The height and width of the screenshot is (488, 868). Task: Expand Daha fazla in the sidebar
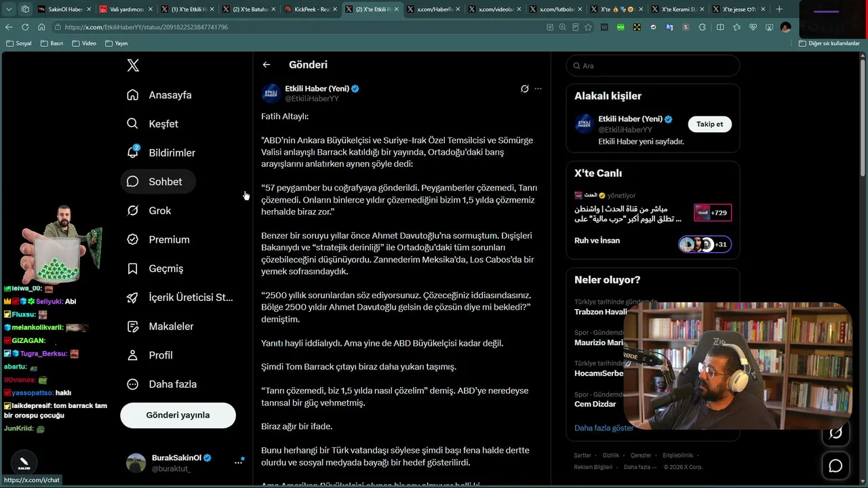[x=162, y=384]
